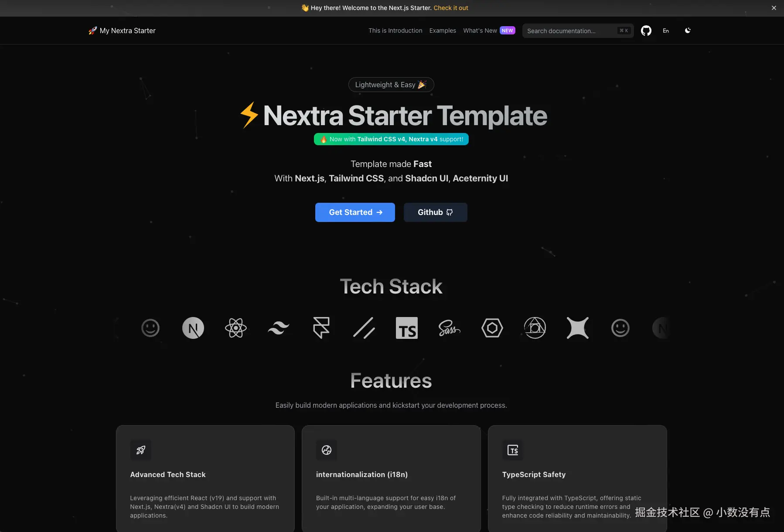Select the TypeScript Safety card title
784x532 pixels.
point(534,474)
